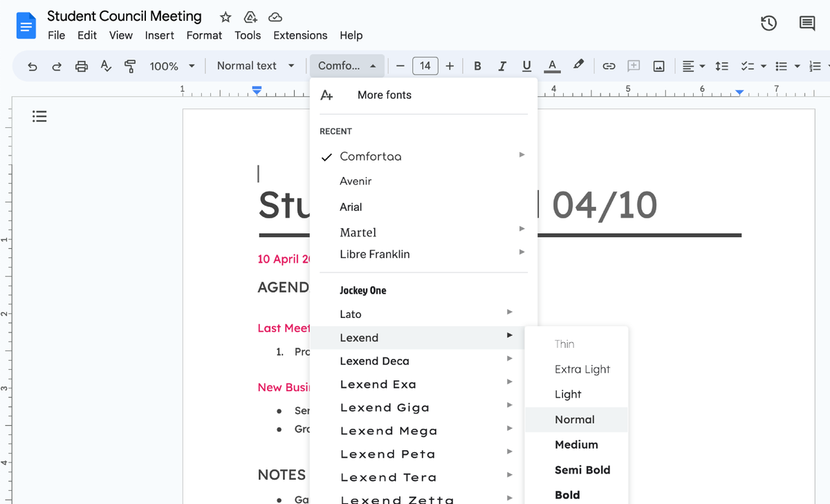Open the Google Docs home icon
Viewport: 830px width, 504px height.
[26, 26]
